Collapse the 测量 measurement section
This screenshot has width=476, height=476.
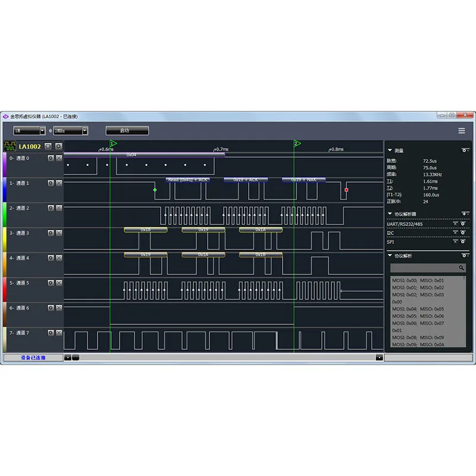[x=390, y=151]
